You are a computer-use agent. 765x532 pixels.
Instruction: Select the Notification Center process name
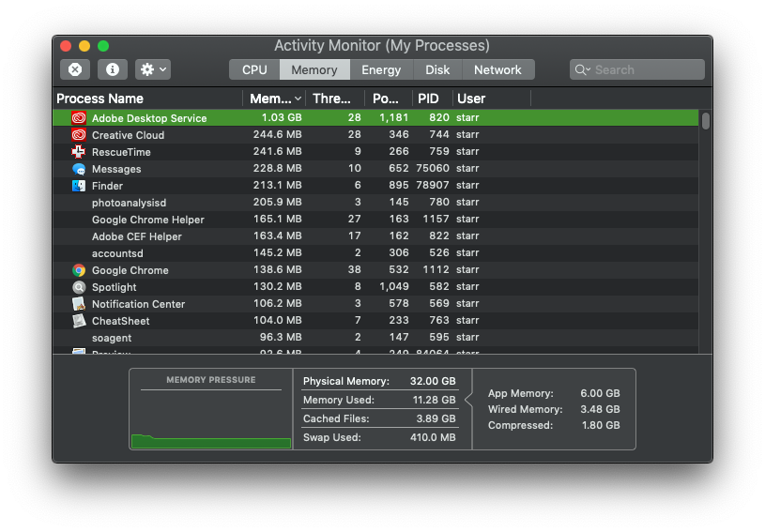point(139,304)
